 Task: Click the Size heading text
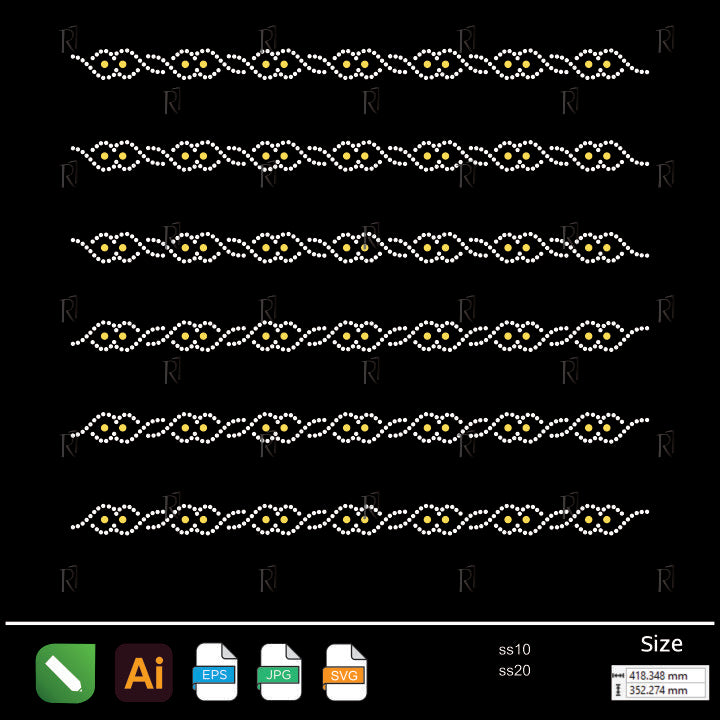pyautogui.click(x=661, y=644)
